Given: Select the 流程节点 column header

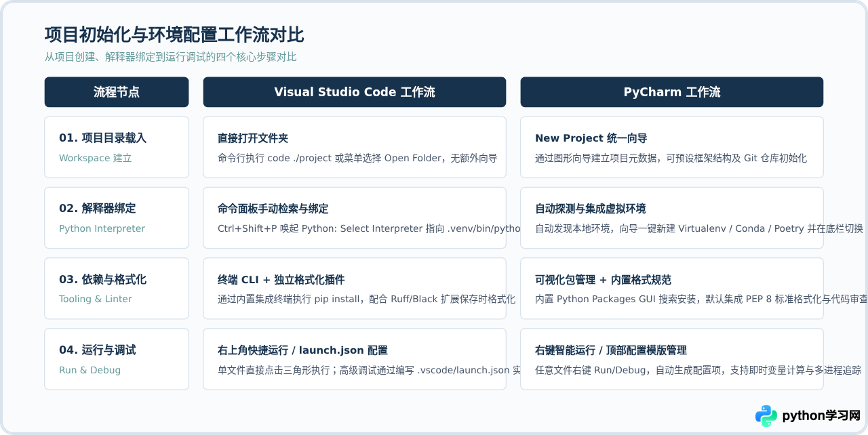Looking at the screenshot, I should 117,92.
